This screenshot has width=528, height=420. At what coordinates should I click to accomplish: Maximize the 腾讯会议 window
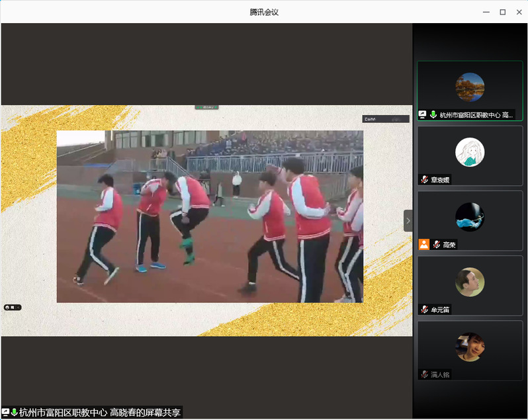pyautogui.click(x=502, y=12)
